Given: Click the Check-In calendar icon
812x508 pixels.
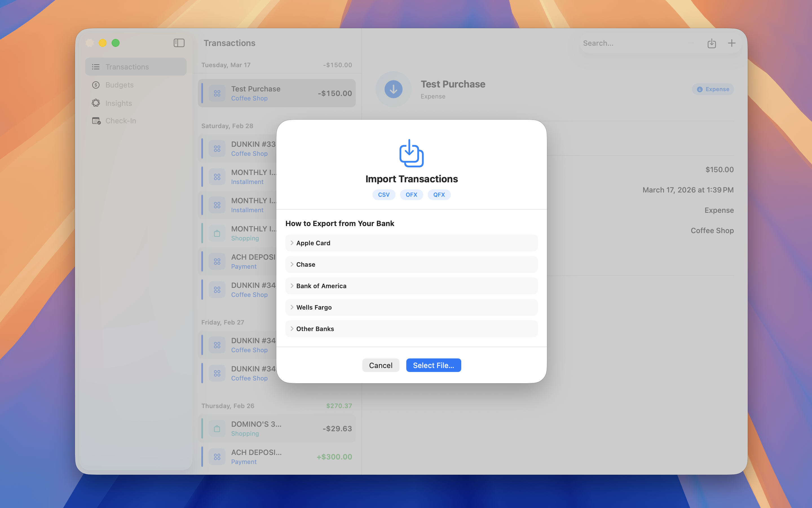Looking at the screenshot, I should 96,121.
